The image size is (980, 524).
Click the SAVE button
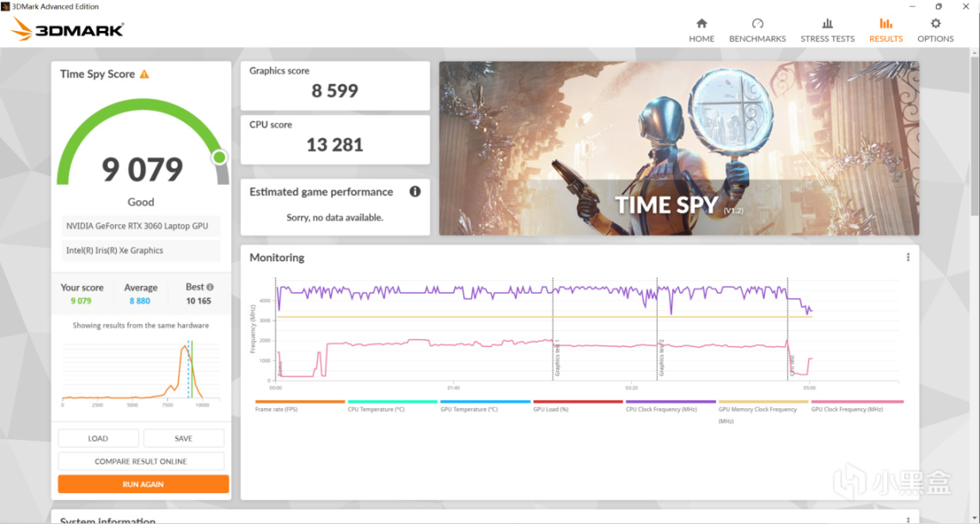point(183,438)
